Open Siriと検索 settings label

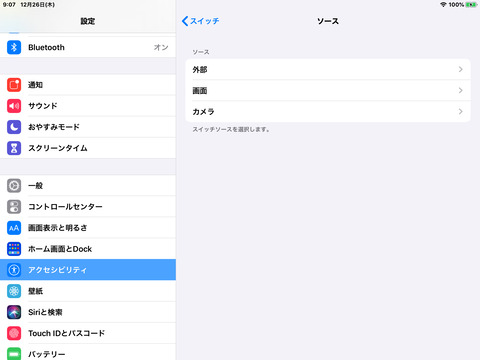pyautogui.click(x=45, y=312)
